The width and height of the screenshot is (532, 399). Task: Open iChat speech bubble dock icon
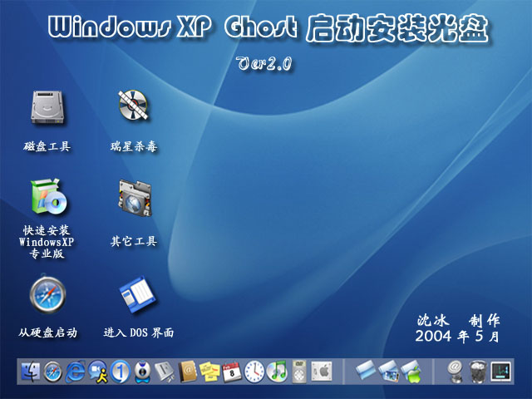[x=98, y=372]
